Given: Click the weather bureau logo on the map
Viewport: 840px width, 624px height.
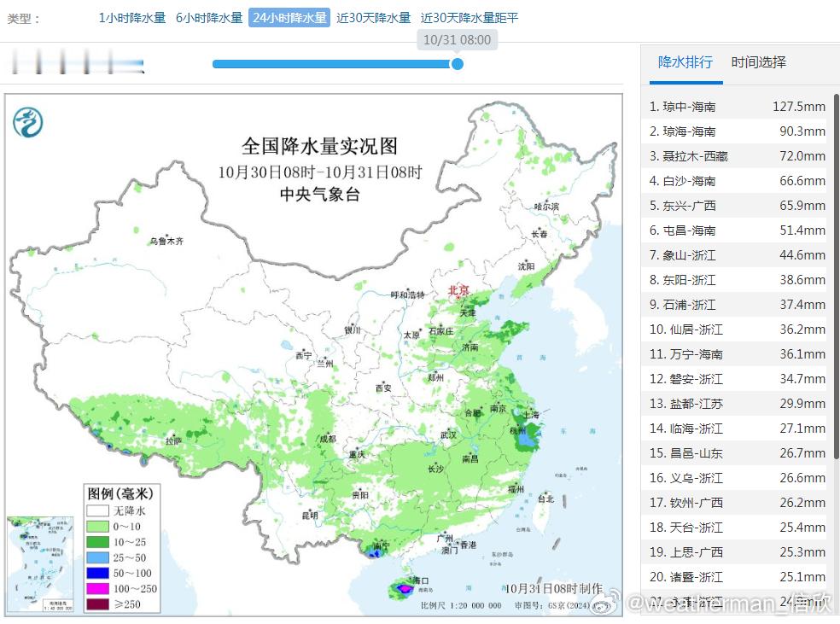Looking at the screenshot, I should click(x=28, y=120).
